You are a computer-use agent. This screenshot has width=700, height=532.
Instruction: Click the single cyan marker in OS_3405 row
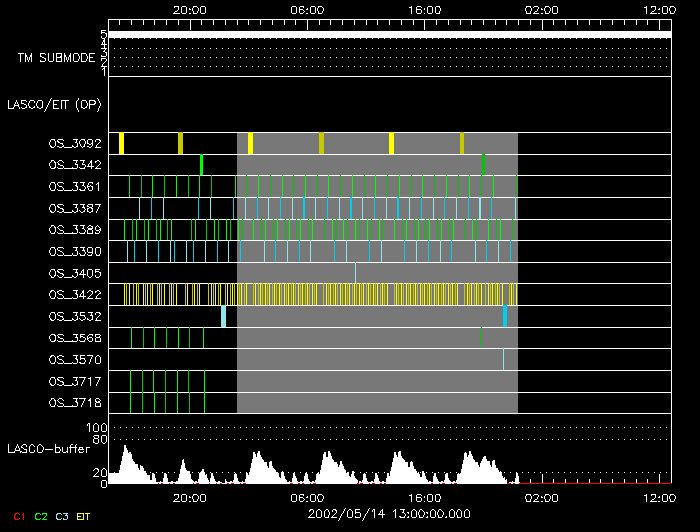[x=355, y=273]
